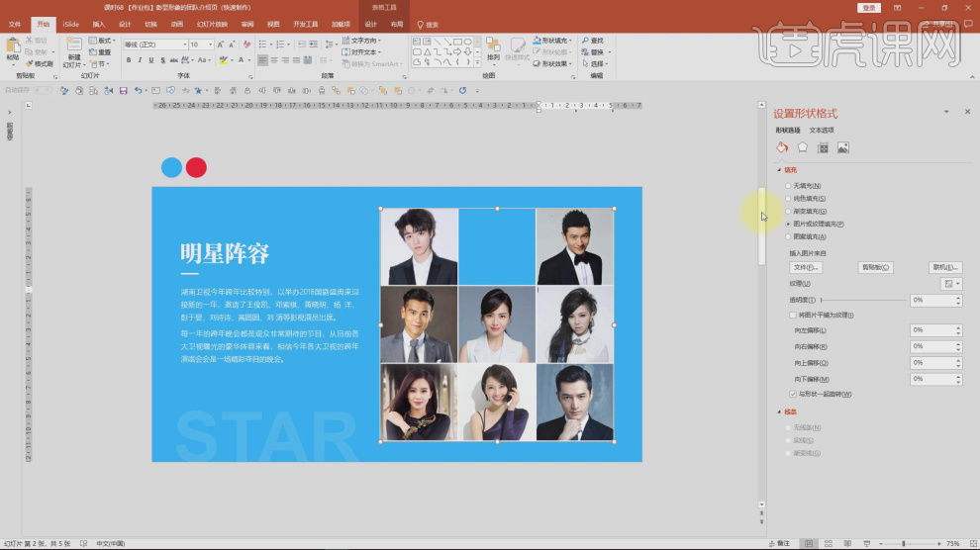Open the Picture icon tab in format pane
This screenshot has width=980, height=550.
[x=843, y=147]
